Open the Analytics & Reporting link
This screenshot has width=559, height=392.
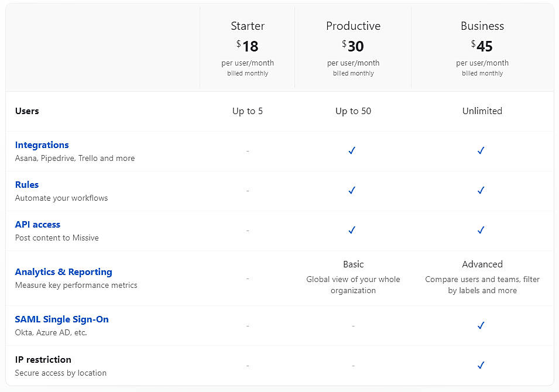pyautogui.click(x=64, y=271)
